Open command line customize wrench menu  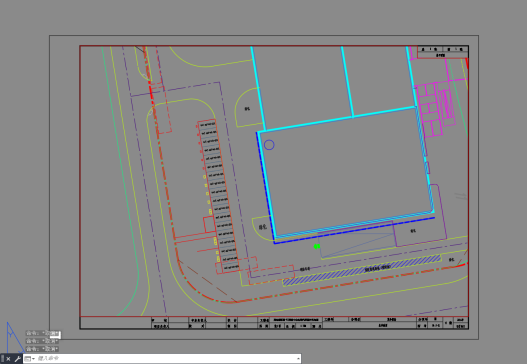(17, 359)
